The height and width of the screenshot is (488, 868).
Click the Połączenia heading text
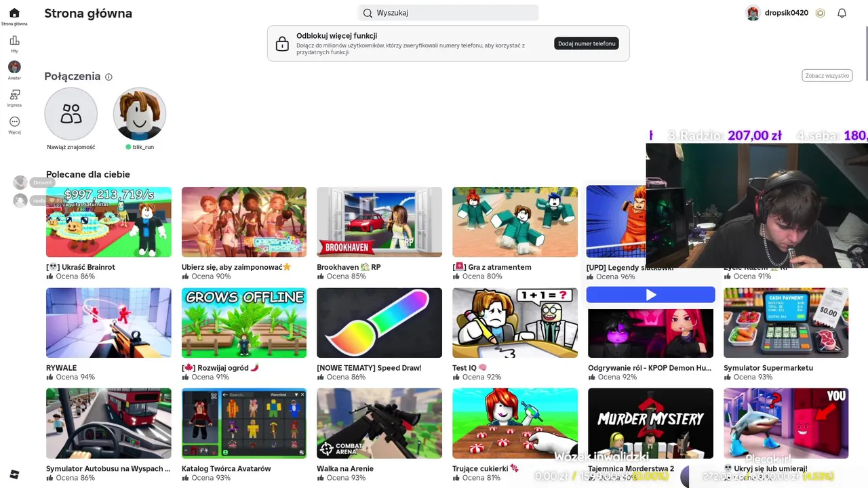(x=73, y=77)
